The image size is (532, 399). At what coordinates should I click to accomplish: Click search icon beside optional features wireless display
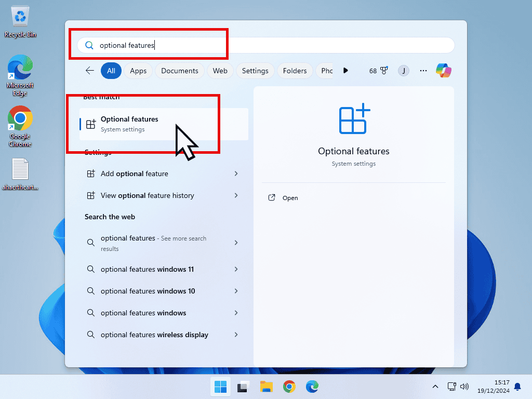pyautogui.click(x=90, y=335)
